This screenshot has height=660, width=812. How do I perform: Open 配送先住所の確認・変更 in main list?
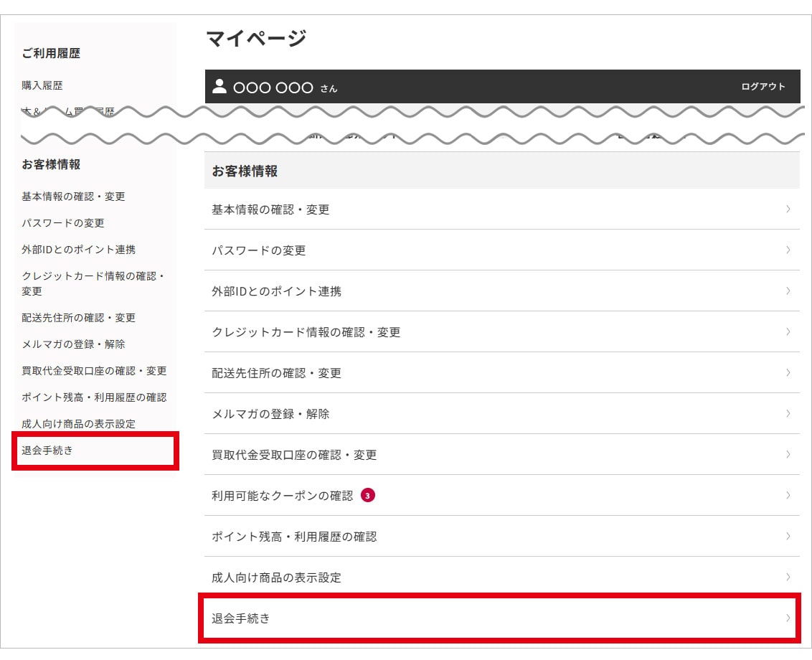[x=277, y=373]
